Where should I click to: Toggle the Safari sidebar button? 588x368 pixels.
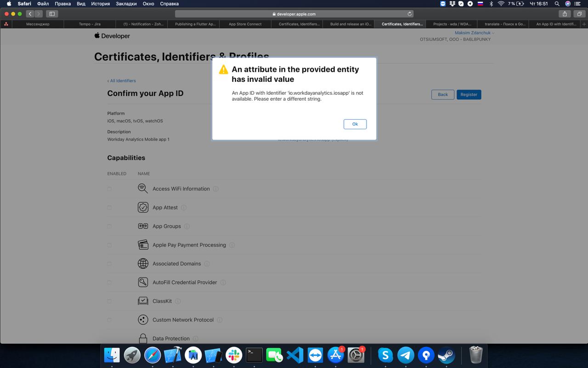[x=52, y=14]
